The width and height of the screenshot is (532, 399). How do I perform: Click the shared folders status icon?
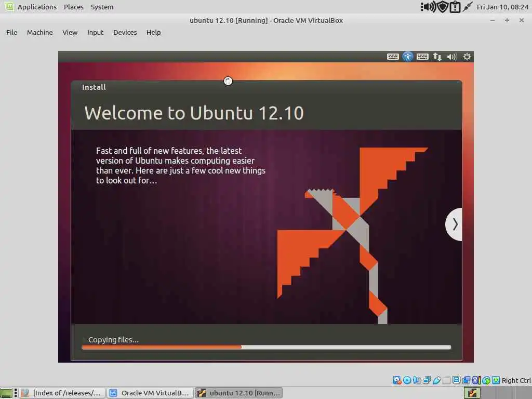pos(446,380)
